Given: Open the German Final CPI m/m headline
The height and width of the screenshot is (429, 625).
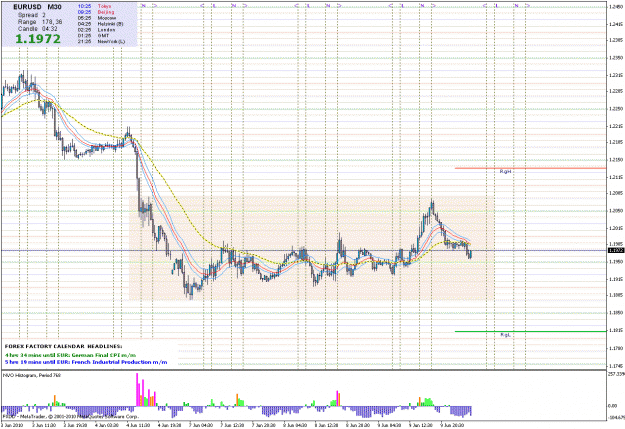Looking at the screenshot, I should coord(71,355).
